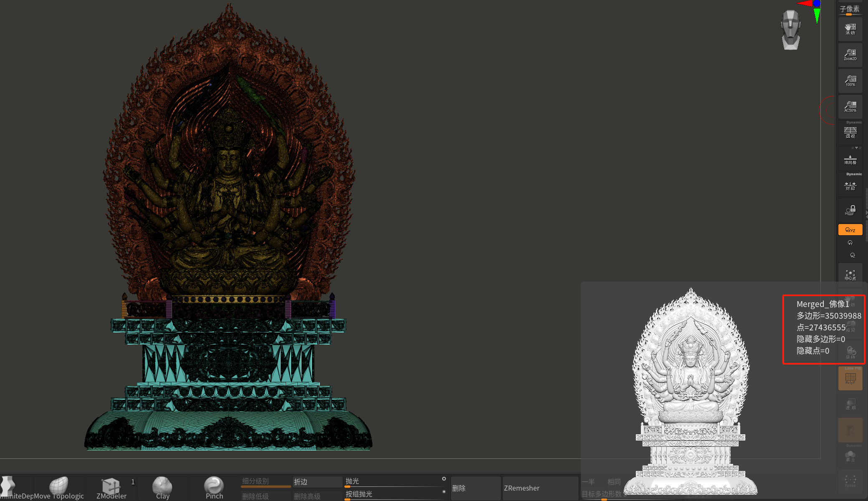Toggle perspective (透视) view
Viewport: 868px width, 501px height.
(x=850, y=133)
